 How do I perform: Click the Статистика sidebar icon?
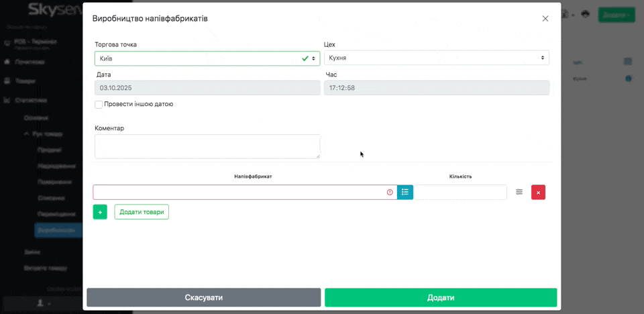pos(8,101)
